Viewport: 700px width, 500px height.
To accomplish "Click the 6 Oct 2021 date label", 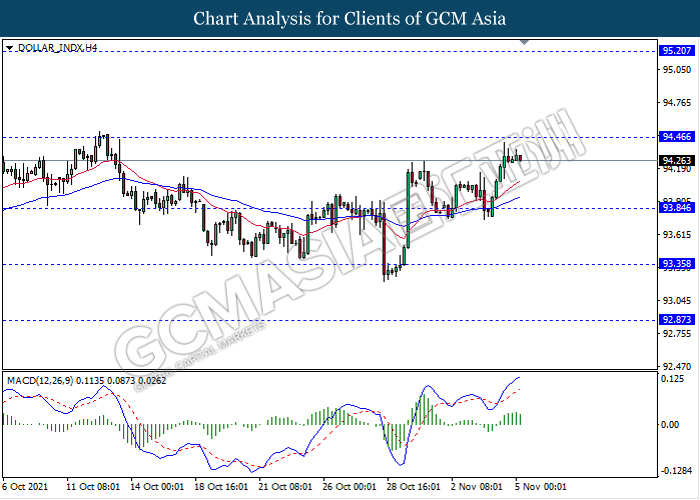I will click(27, 485).
